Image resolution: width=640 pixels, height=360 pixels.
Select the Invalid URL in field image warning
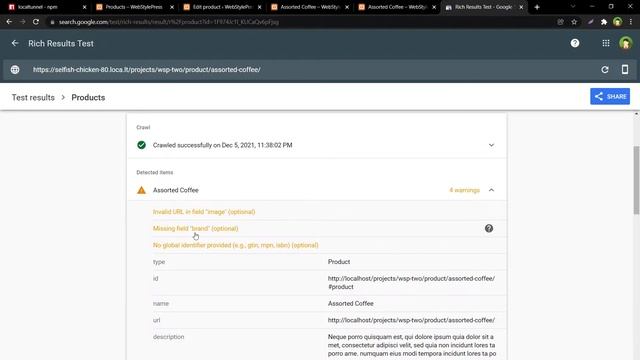[x=204, y=212]
